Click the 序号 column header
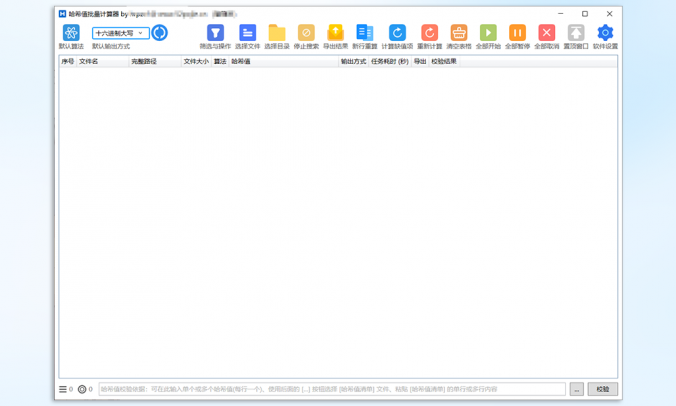The image size is (676, 406). [68, 62]
